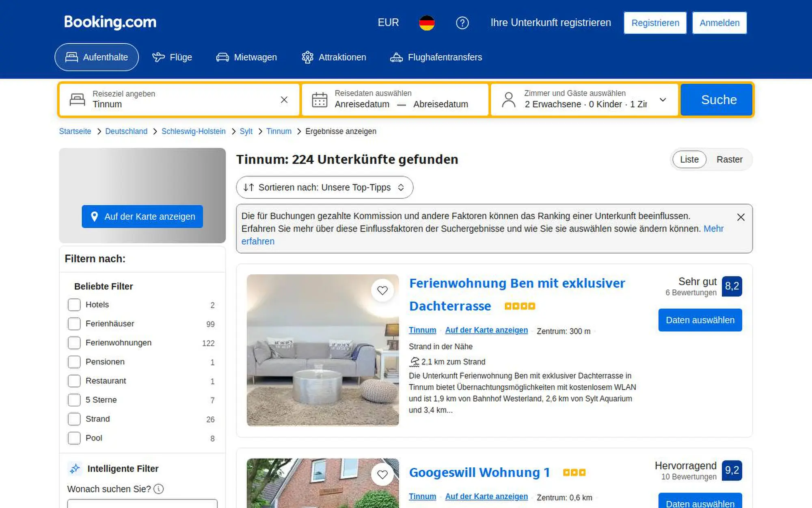Check the 5 Sterne filter
This screenshot has width=812, height=508.
[74, 400]
